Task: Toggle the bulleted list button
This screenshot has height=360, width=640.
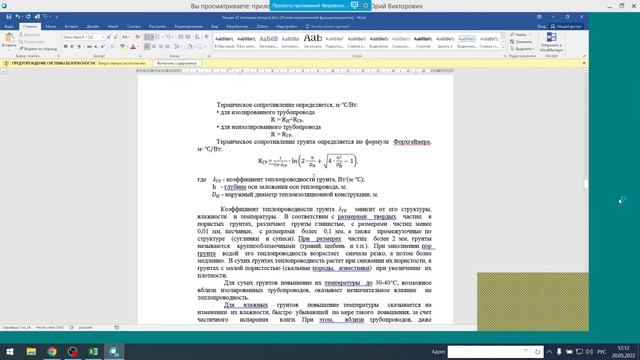Action: tap(149, 37)
